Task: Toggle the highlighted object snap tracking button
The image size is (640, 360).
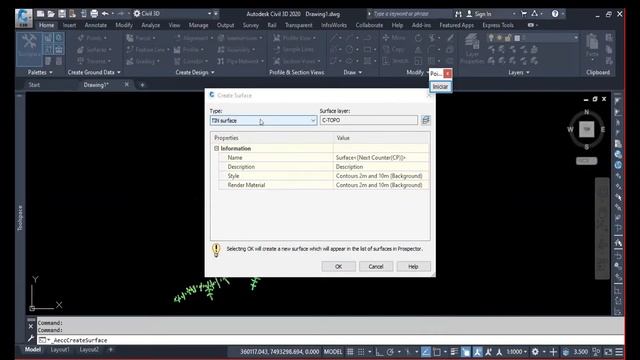Action: 426,352
